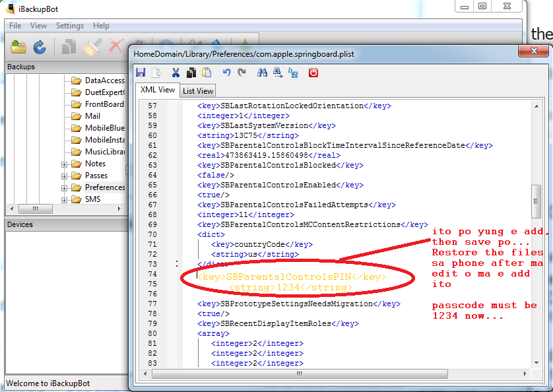Expand the Passes folder node
Screen dimensions: 553x392
[x=64, y=176]
